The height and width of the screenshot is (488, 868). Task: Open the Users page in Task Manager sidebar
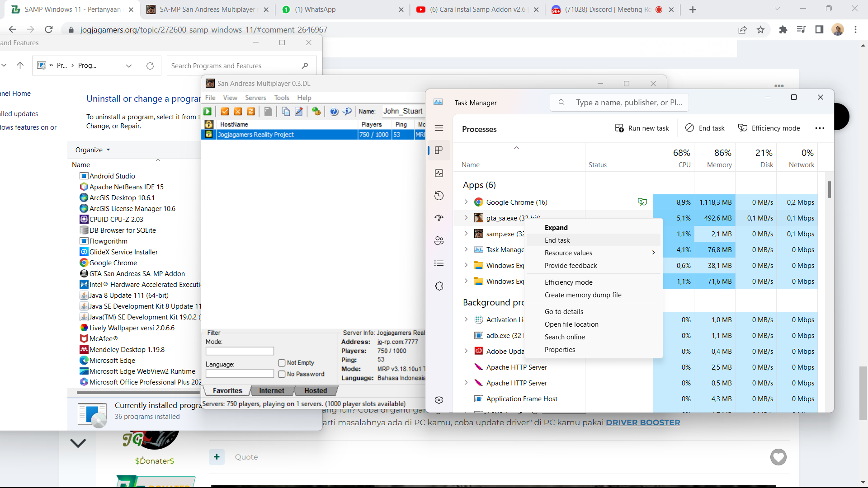(x=439, y=241)
